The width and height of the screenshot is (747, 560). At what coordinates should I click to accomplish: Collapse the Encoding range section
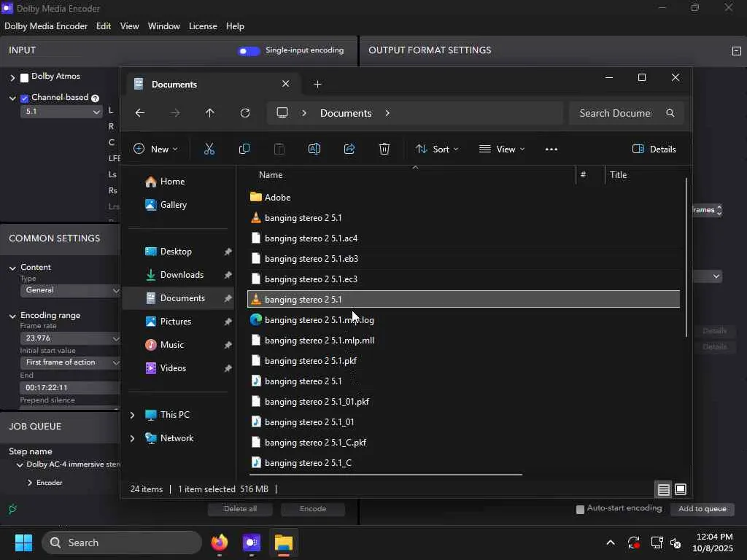tap(12, 316)
